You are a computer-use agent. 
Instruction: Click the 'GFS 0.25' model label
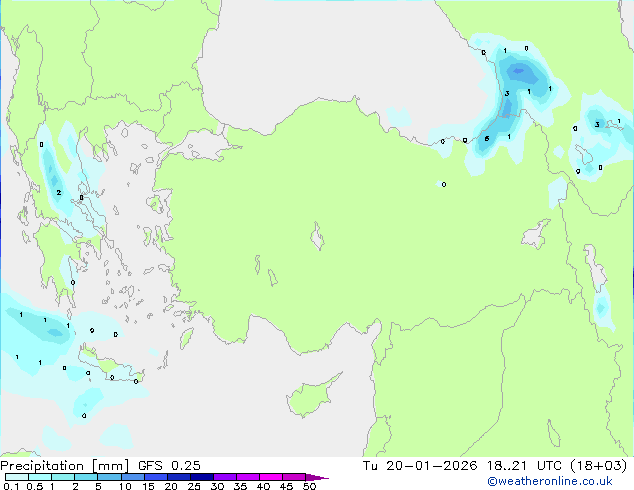(x=169, y=466)
